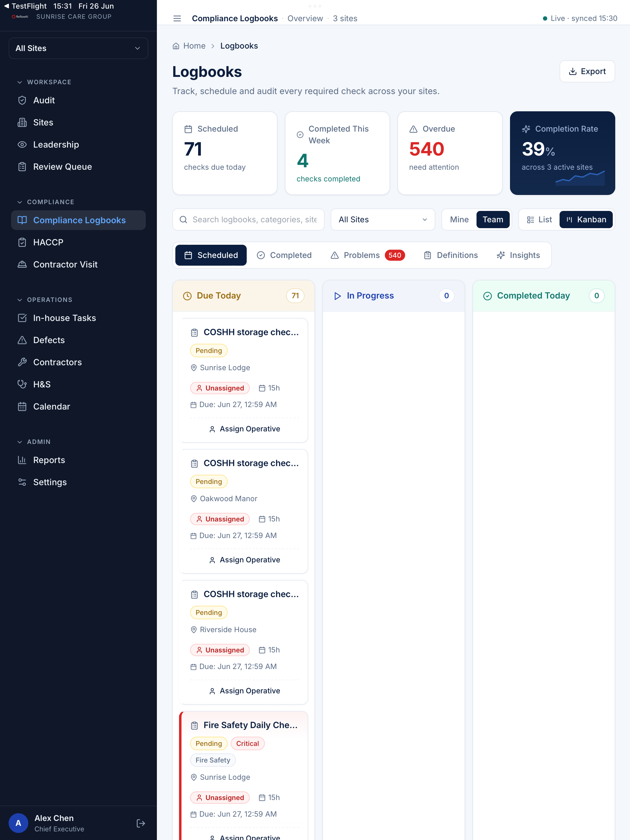
Task: Click the Fire Safety category tag
Action: (213, 760)
